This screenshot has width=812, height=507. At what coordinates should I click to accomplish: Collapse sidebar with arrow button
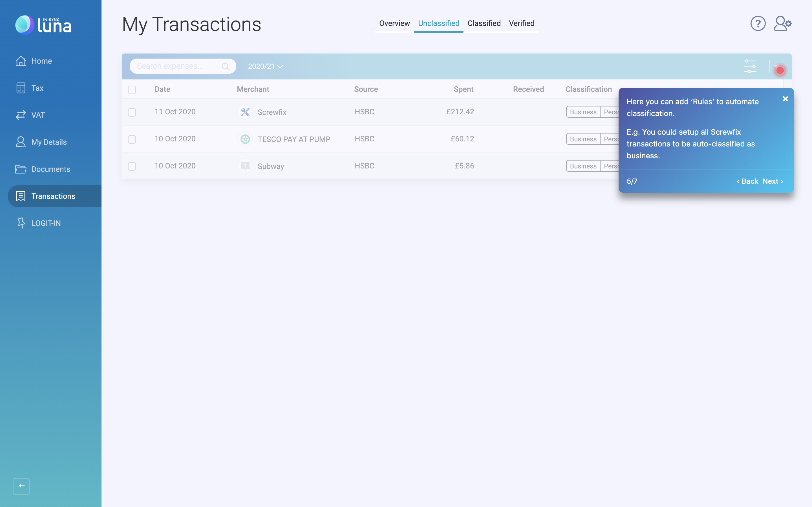click(21, 486)
